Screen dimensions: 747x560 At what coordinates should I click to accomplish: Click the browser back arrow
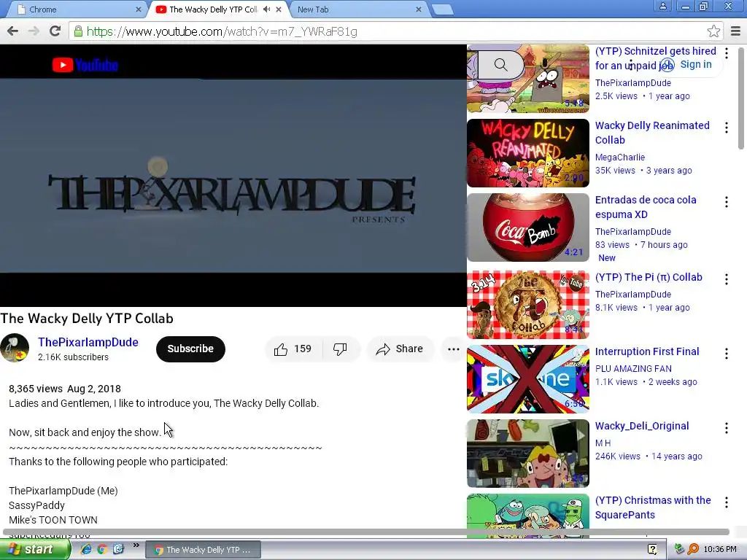tap(13, 31)
